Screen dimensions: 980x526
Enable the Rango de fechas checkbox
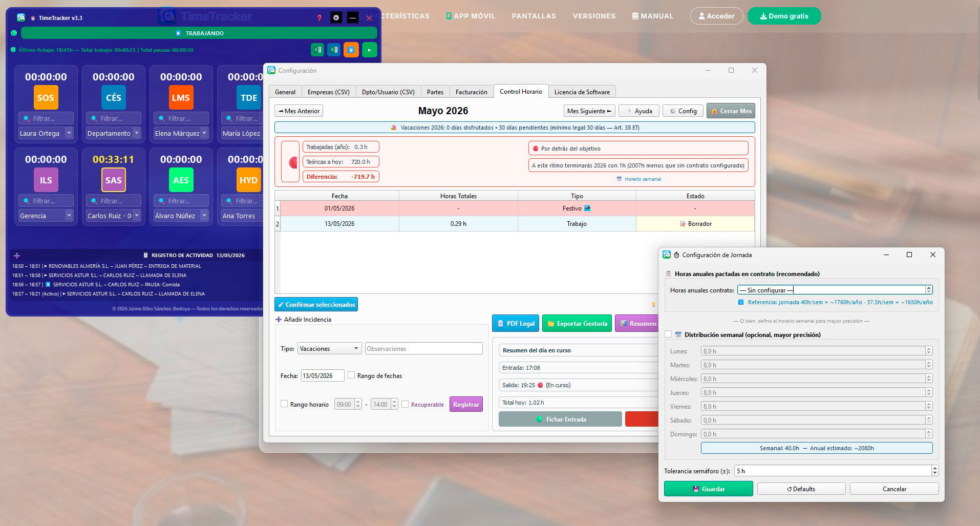point(351,375)
